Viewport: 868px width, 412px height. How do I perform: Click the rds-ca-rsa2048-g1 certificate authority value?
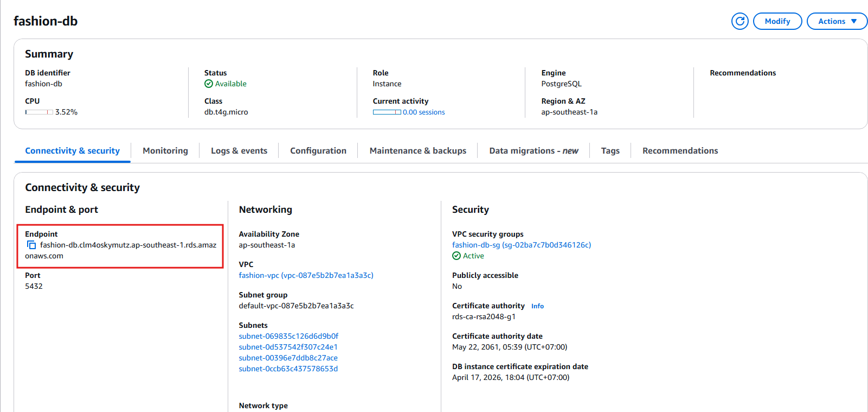pyautogui.click(x=484, y=316)
